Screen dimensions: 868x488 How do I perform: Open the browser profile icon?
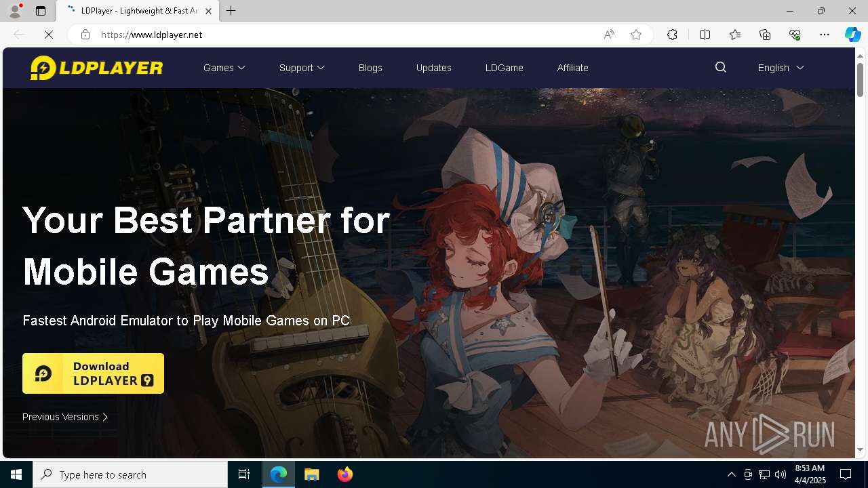pos(15,11)
